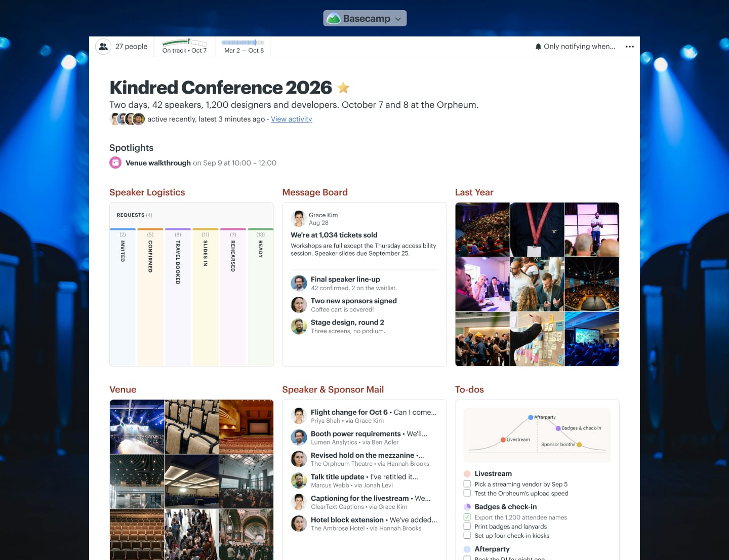The image size is (729, 560).
Task: Open the Speaker & Sponsor Mail heading
Action: click(x=333, y=389)
